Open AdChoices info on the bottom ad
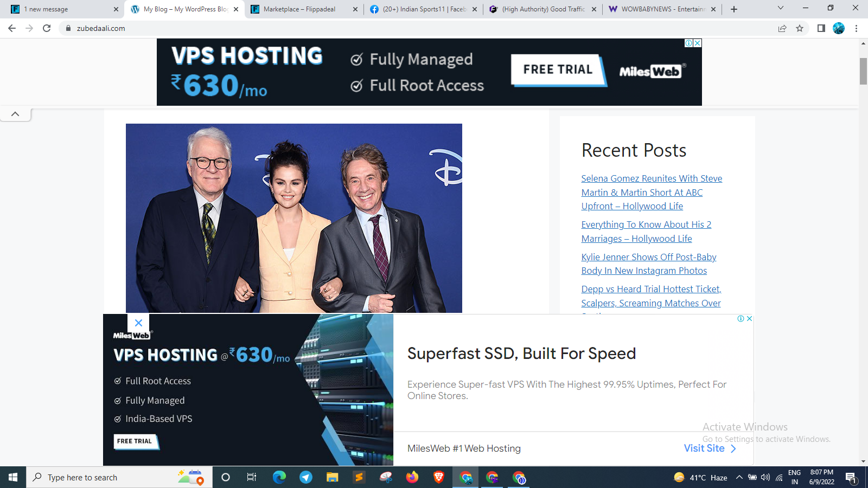868x488 pixels. pyautogui.click(x=741, y=319)
